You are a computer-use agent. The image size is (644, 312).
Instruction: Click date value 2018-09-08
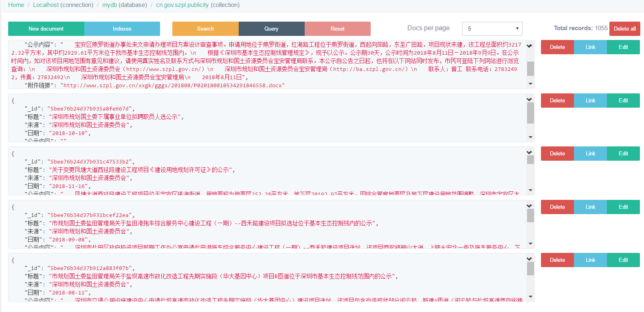68,239
